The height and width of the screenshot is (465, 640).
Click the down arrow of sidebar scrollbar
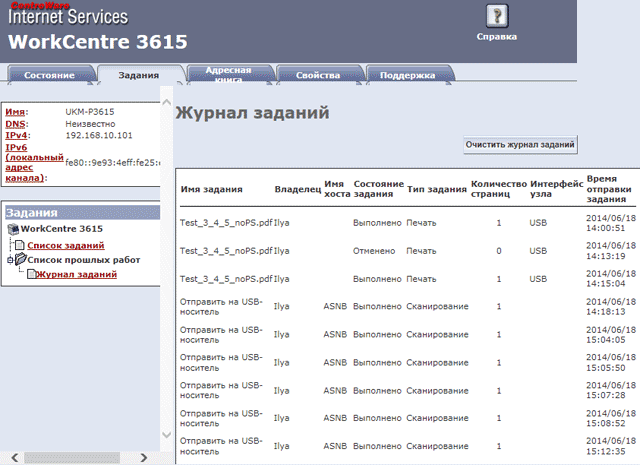click(167, 436)
